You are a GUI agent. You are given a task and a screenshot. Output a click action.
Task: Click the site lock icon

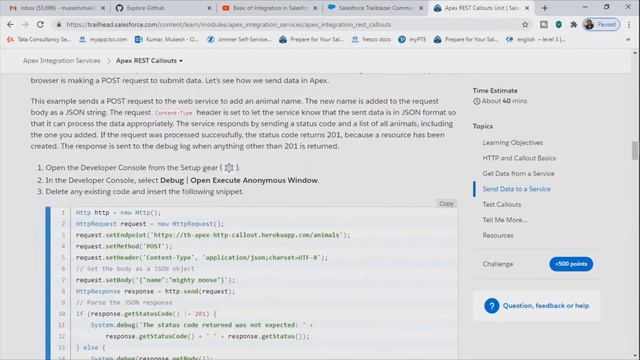59,24
